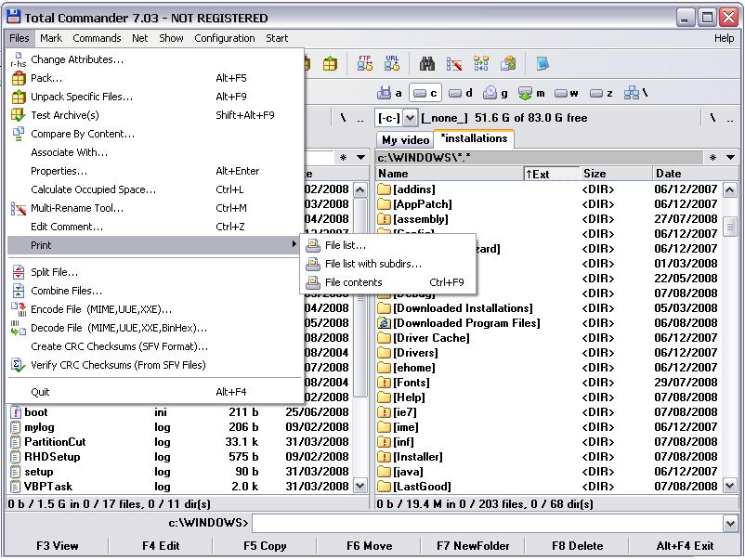Click the Synchronize Directories toolbar icon

pos(481,63)
